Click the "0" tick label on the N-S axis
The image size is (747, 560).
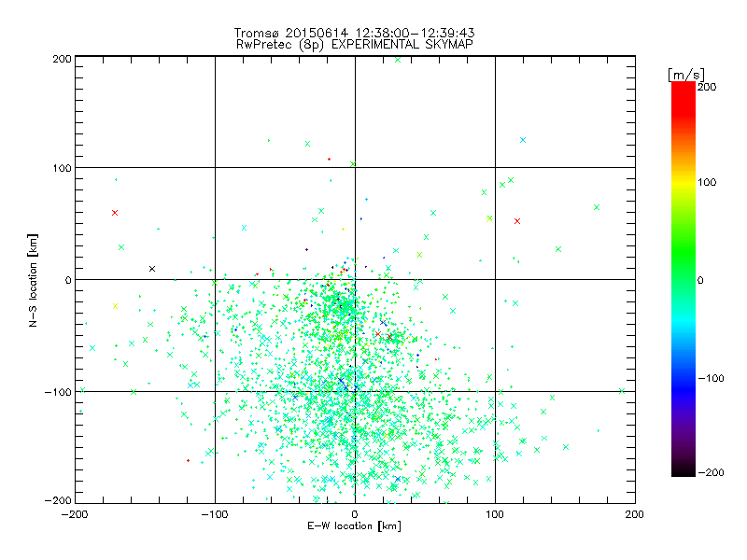tap(68, 280)
